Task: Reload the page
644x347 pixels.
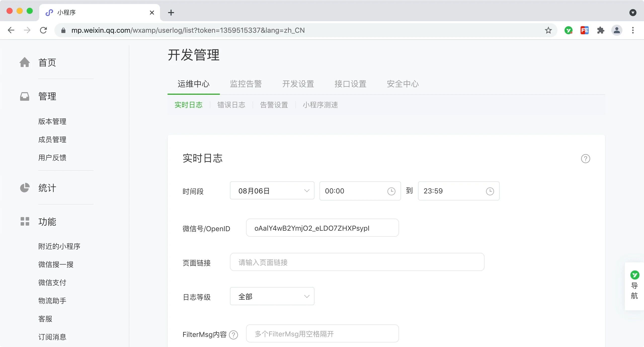Action: [43, 30]
